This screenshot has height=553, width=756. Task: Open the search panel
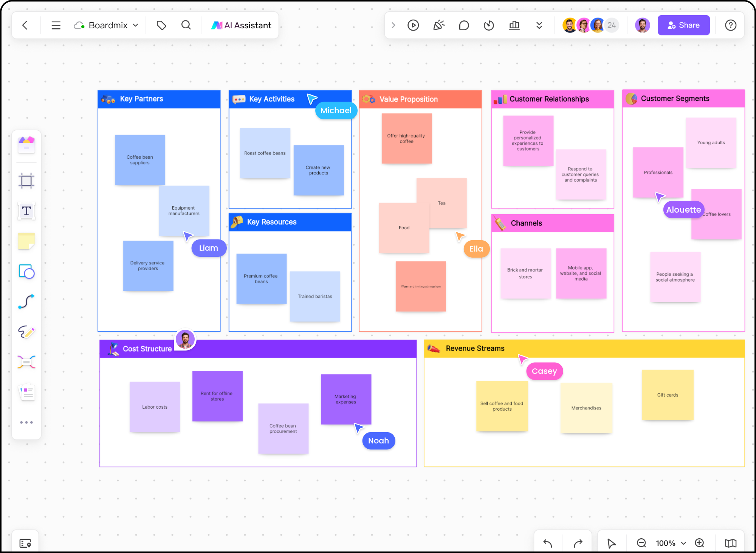click(x=186, y=25)
